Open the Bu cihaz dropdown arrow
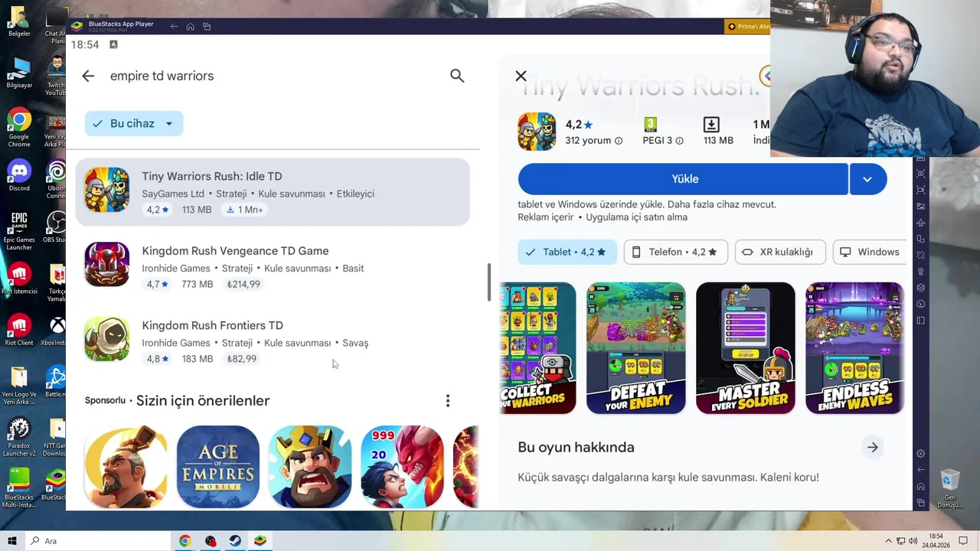The image size is (980, 551). [169, 123]
